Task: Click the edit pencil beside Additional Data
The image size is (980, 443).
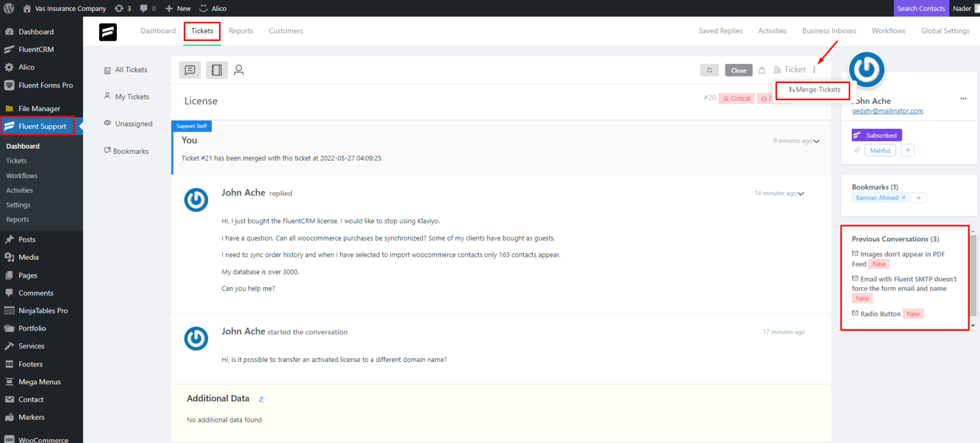Action: 261,398
